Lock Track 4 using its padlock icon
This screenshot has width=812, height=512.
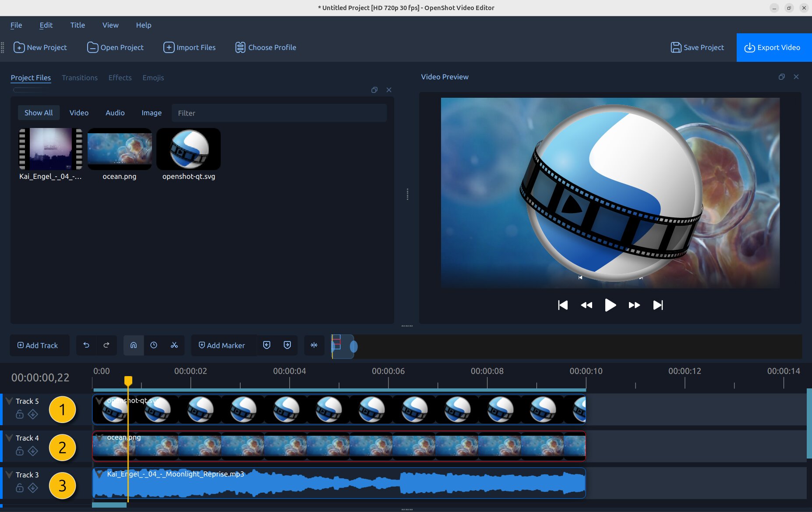tap(20, 450)
